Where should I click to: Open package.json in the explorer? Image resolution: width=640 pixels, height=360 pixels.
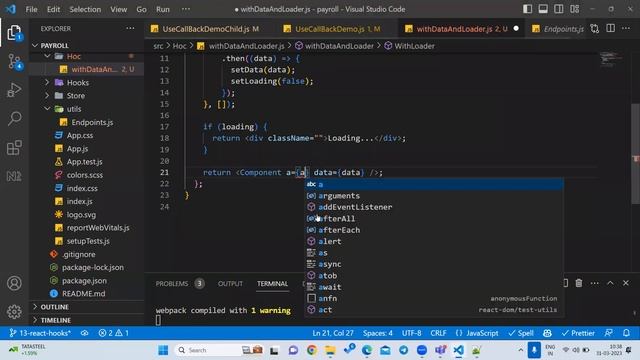coord(84,280)
